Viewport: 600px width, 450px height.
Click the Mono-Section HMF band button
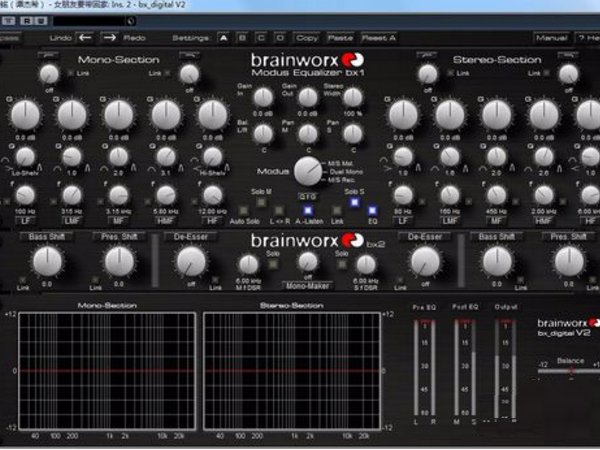pyautogui.click(x=166, y=220)
